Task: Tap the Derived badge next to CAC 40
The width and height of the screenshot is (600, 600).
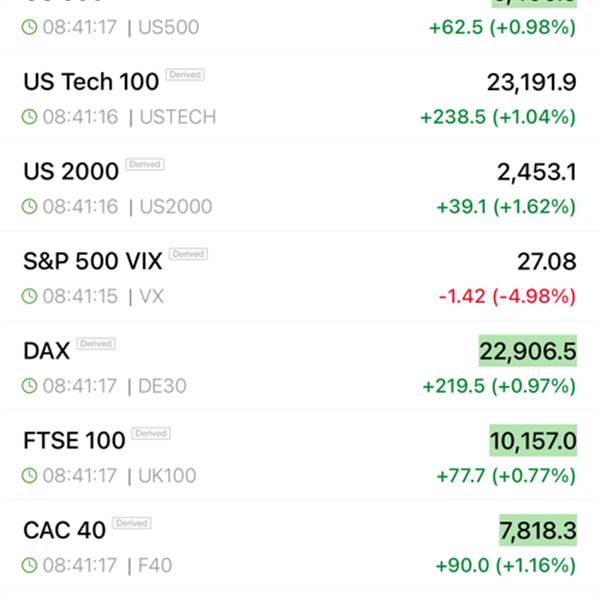Action: [131, 523]
